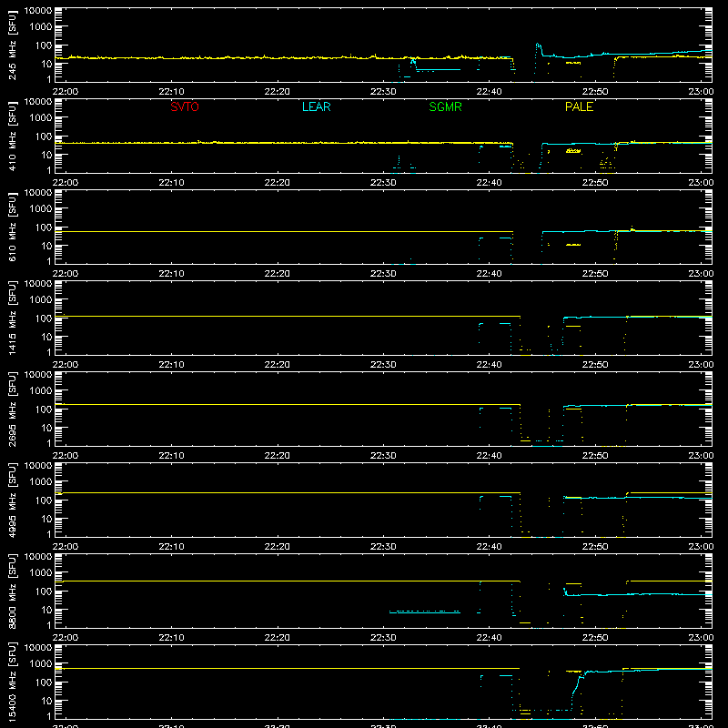Select the 610 MHz [SFU] axis title

pyautogui.click(x=13, y=227)
